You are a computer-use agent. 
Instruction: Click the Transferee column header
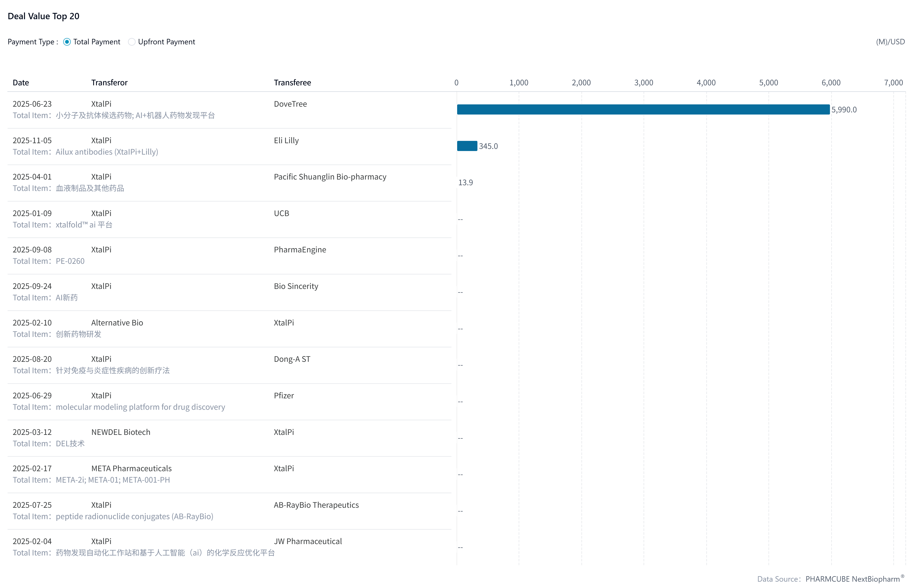[x=292, y=82]
